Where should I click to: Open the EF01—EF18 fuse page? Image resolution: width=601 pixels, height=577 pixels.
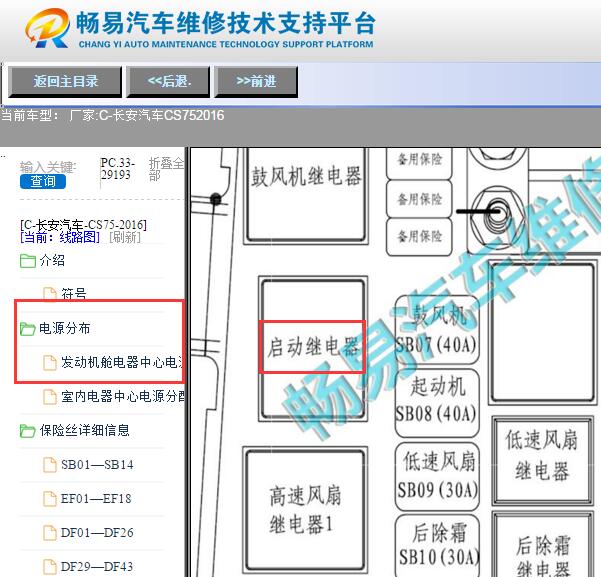tap(96, 499)
